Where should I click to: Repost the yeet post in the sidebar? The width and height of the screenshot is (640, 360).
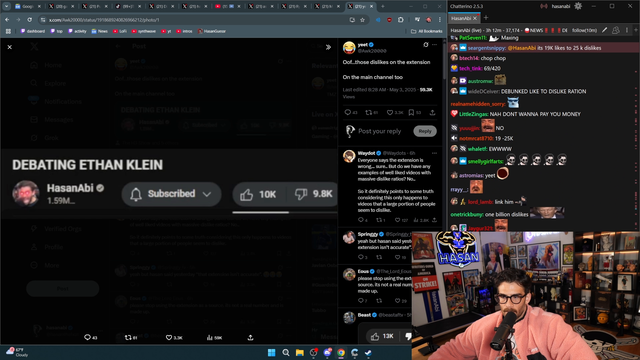tap(369, 113)
